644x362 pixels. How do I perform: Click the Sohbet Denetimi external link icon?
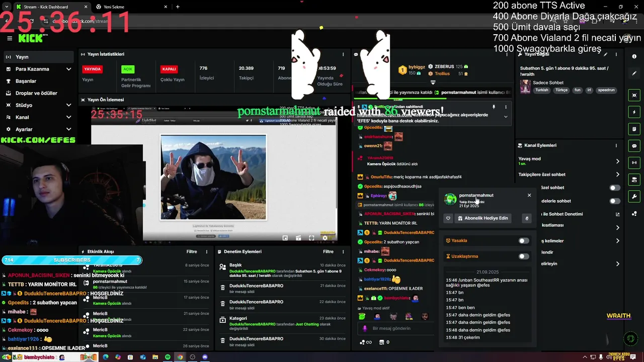[618, 214]
